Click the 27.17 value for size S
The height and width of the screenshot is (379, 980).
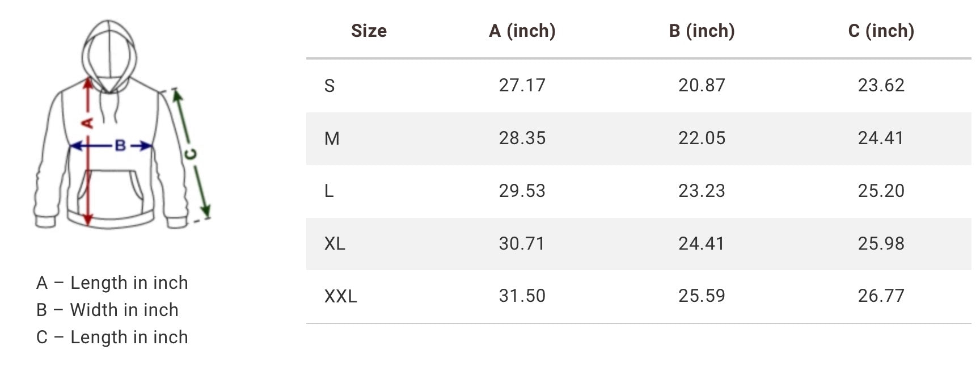tap(522, 85)
